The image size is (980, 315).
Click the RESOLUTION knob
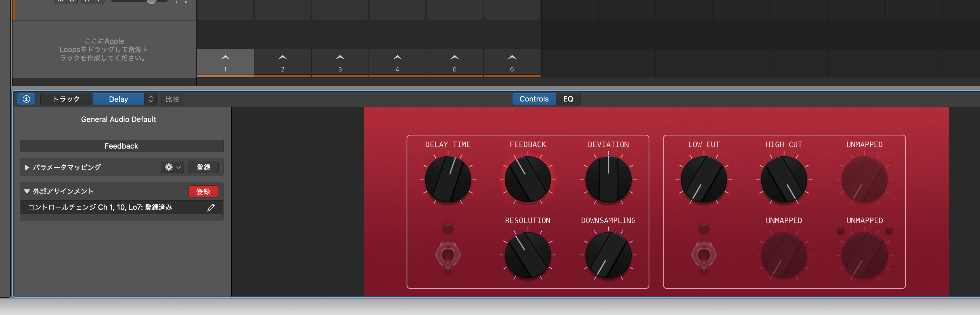[528, 255]
